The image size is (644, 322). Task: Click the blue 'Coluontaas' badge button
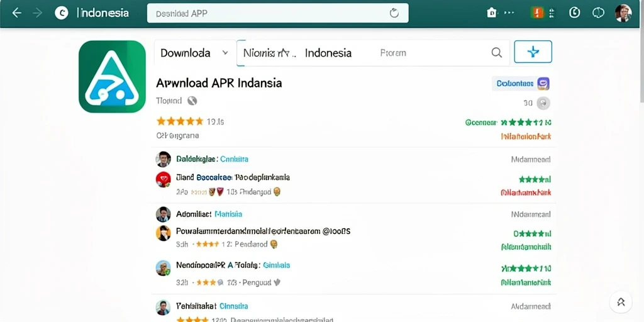[x=520, y=84]
